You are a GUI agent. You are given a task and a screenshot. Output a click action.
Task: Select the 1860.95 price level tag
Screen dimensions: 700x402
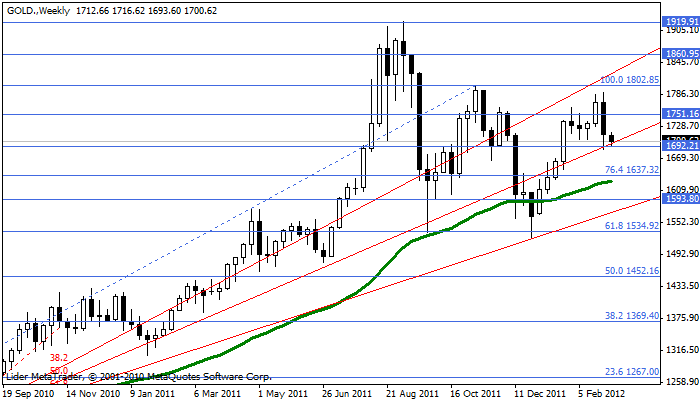point(680,54)
